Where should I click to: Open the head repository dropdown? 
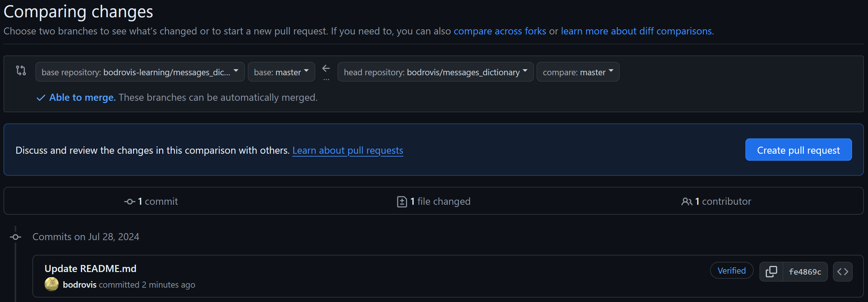tap(435, 71)
